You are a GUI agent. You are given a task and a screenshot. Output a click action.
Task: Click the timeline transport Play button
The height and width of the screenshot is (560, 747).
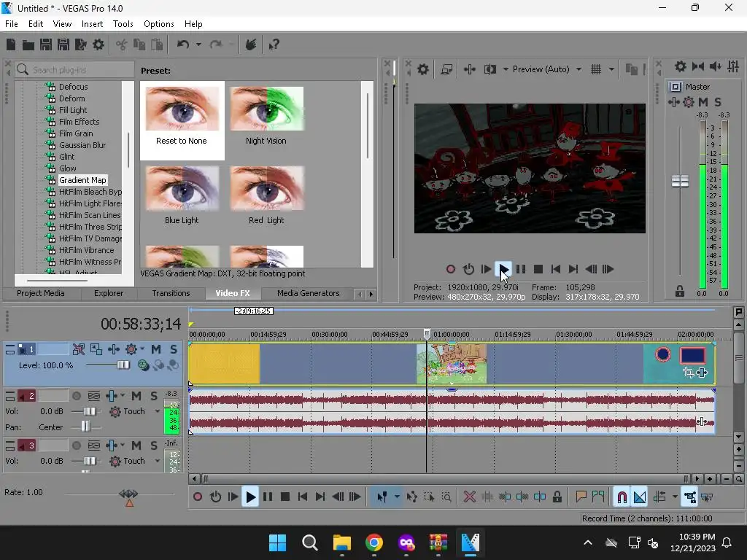[x=250, y=497]
